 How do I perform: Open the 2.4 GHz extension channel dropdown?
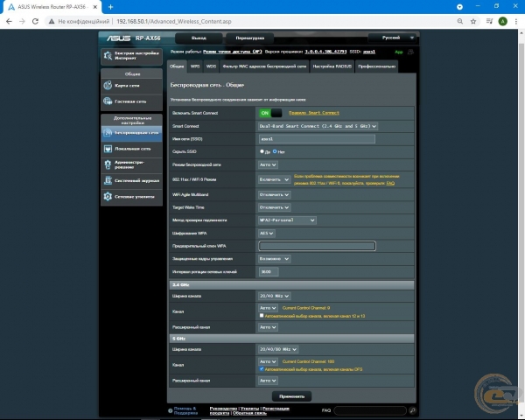pos(268,327)
